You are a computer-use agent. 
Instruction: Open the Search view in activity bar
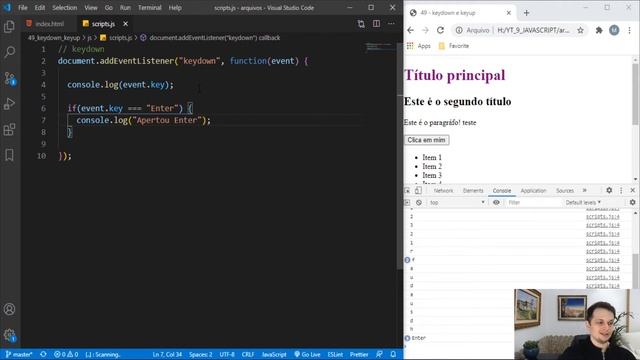point(9,52)
